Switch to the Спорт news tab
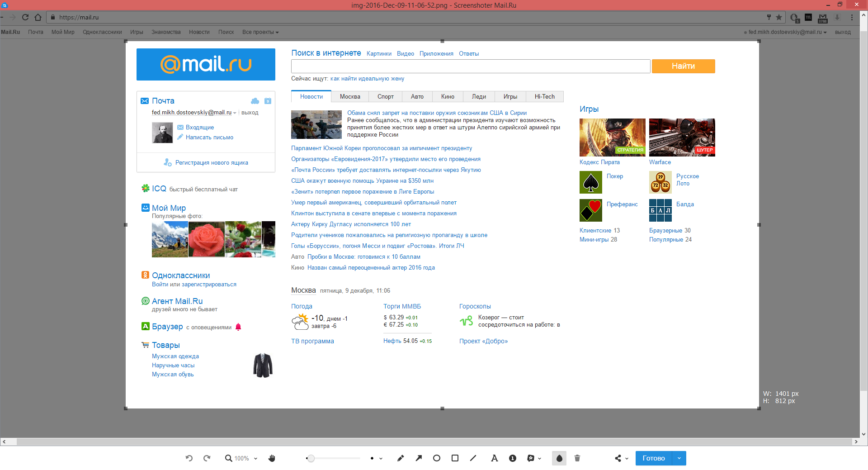 point(386,97)
